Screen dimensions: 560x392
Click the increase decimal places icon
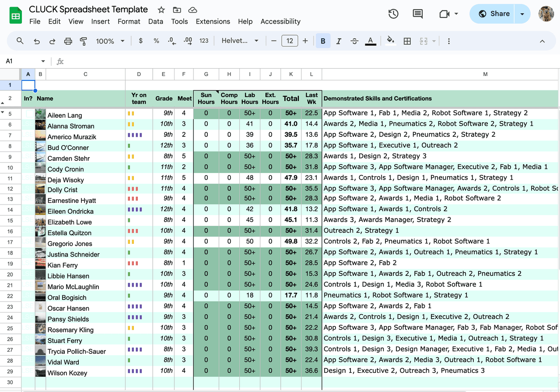tap(188, 41)
